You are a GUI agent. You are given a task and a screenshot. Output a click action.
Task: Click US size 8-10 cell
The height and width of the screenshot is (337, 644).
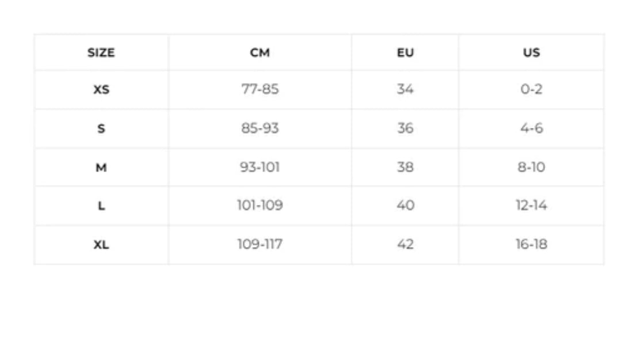(x=531, y=168)
